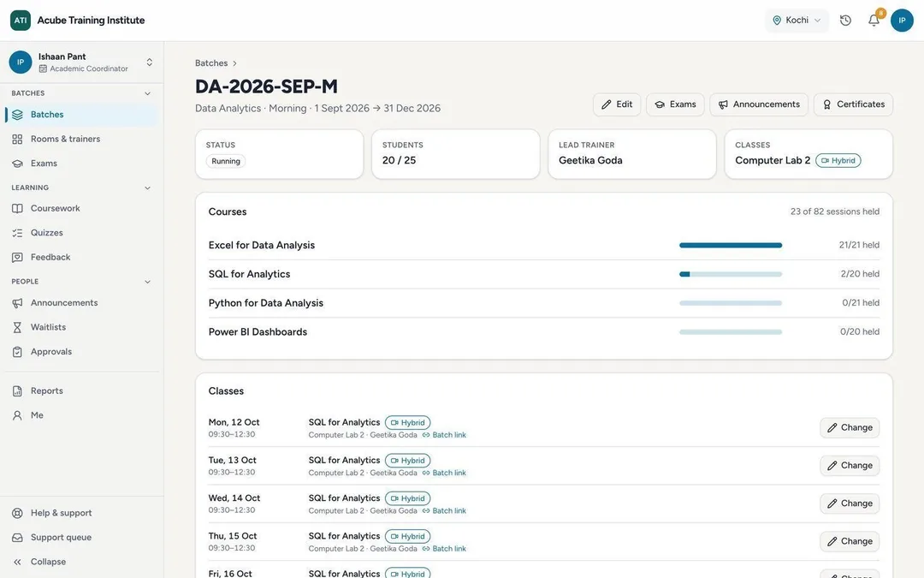Click the SQL for Analytics progress bar
924x578 pixels.
pos(730,274)
